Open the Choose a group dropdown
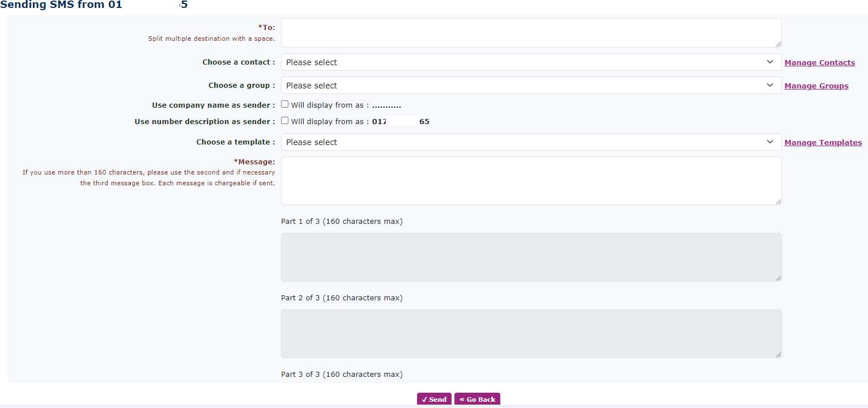This screenshot has width=868, height=408. pos(531,86)
